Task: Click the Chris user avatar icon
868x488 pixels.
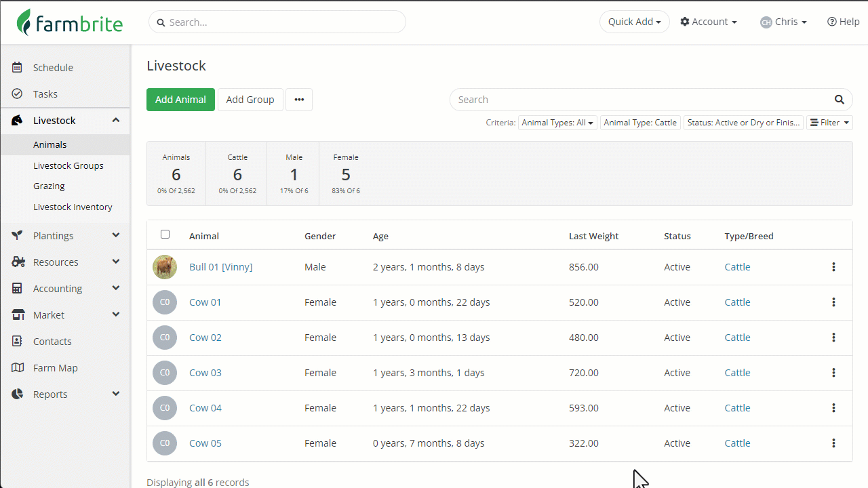Action: [766, 22]
